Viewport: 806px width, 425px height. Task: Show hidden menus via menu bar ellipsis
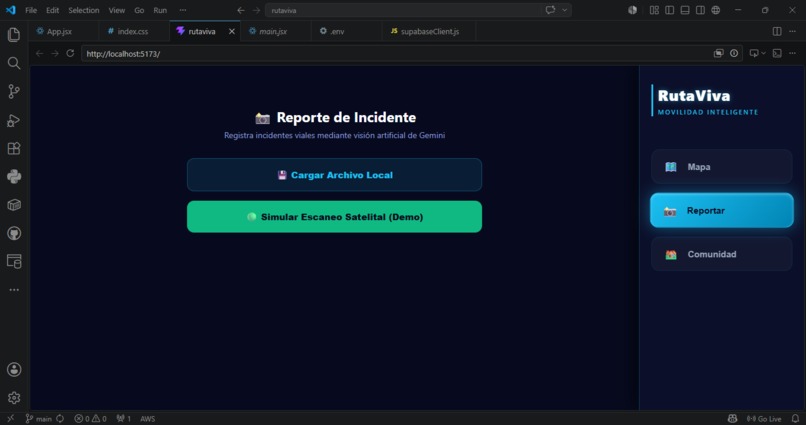[183, 10]
